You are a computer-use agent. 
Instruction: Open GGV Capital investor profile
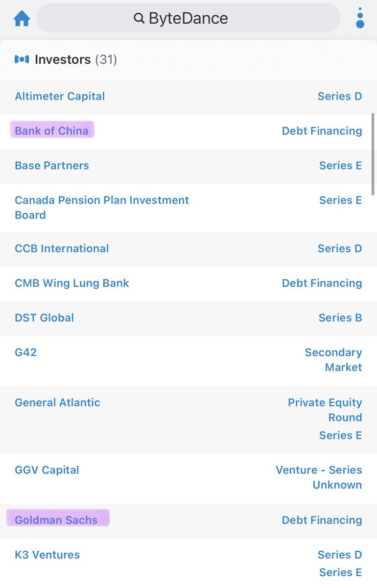pos(47,470)
